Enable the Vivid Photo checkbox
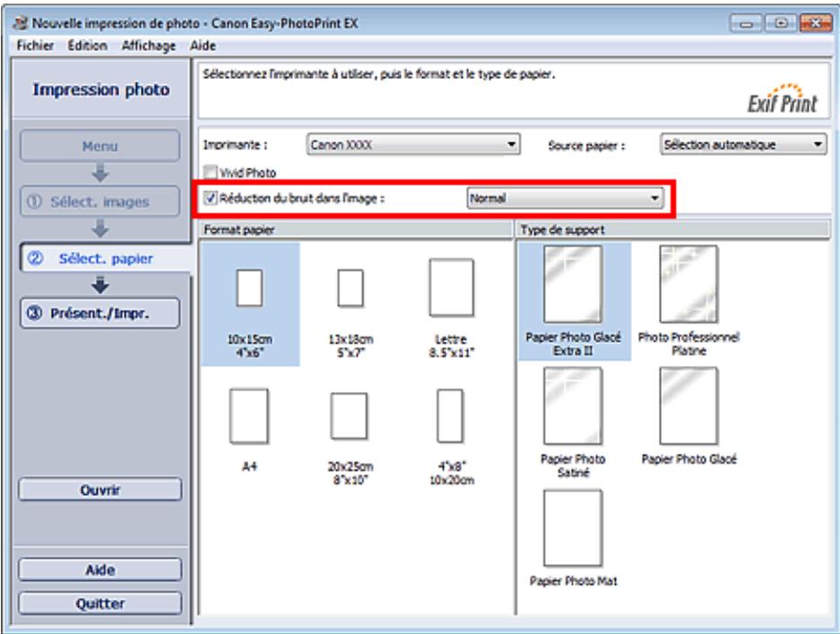The height and width of the screenshot is (634, 840). point(211,172)
